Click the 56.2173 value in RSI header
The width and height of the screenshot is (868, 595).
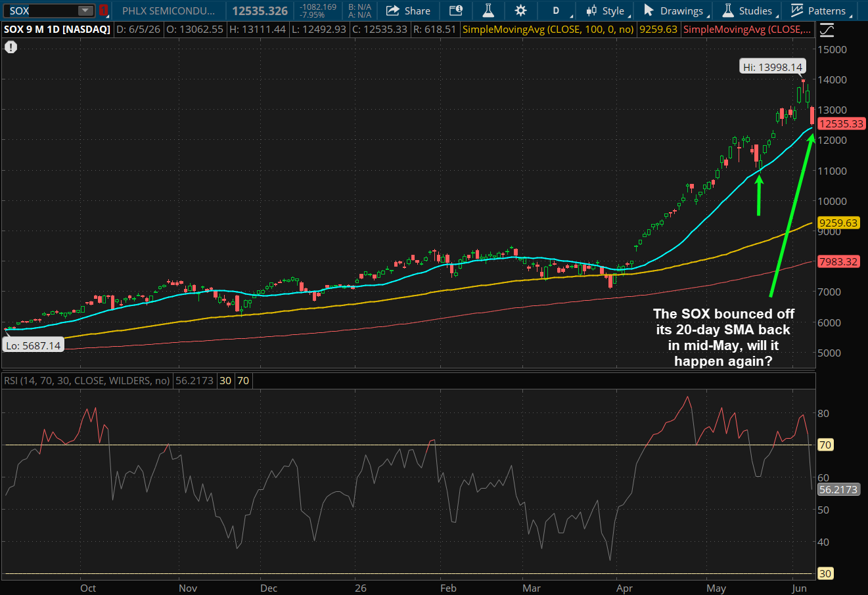click(194, 380)
